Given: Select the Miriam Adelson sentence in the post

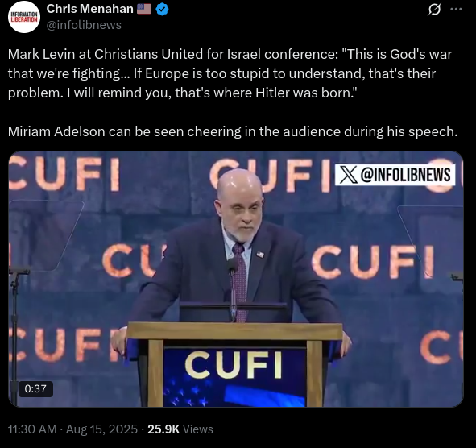Looking at the screenshot, I should (233, 131).
